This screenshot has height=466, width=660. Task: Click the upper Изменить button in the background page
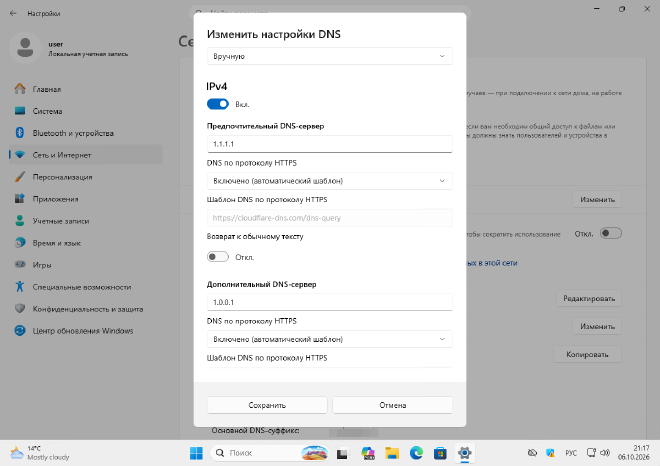(x=597, y=200)
